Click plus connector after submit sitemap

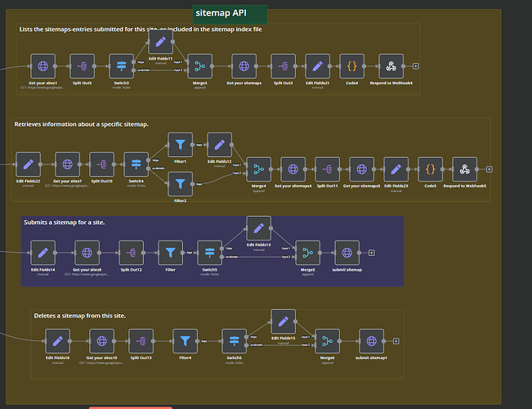click(x=372, y=253)
